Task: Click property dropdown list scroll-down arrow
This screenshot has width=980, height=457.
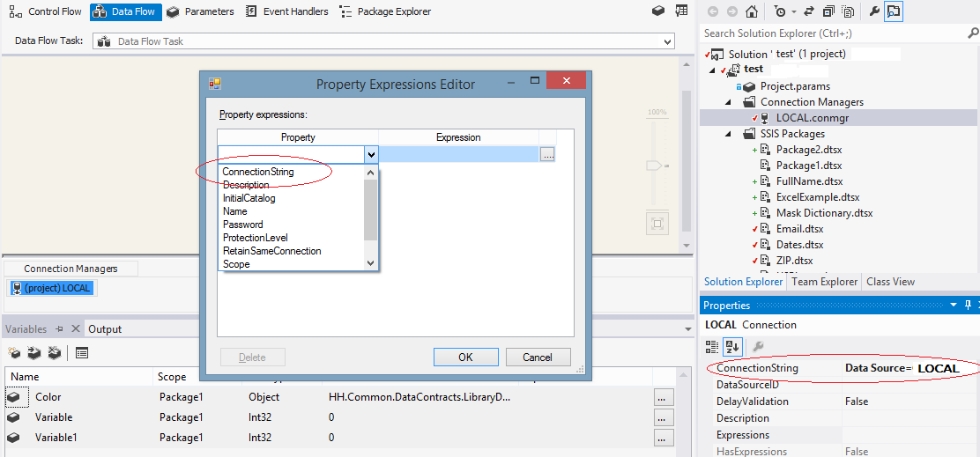Action: tap(371, 263)
